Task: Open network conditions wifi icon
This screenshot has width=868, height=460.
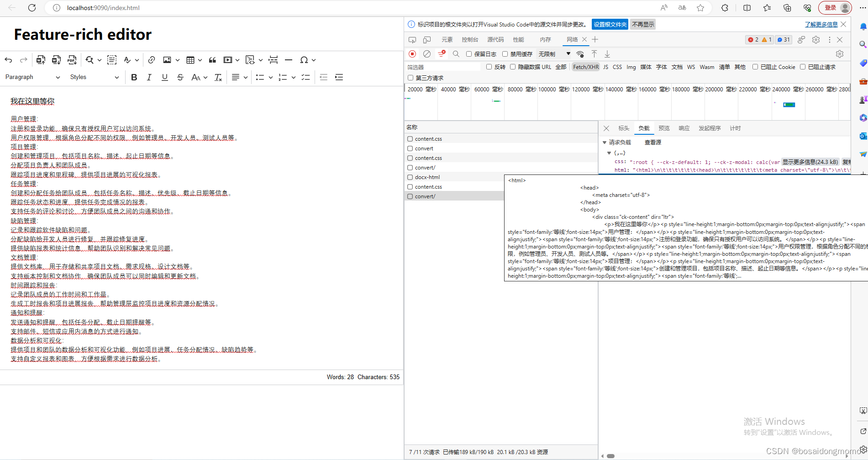Action: pos(580,54)
